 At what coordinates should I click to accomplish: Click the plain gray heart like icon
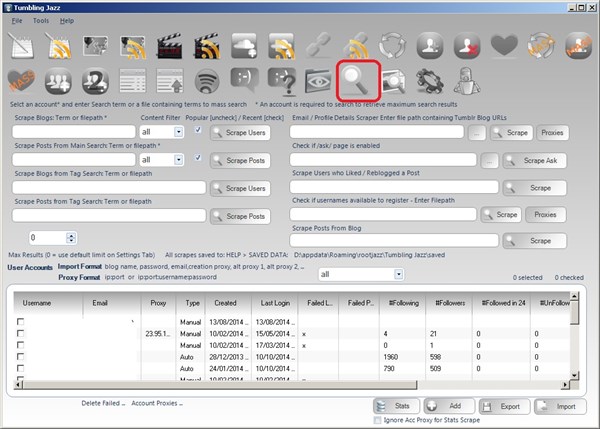coord(504,45)
